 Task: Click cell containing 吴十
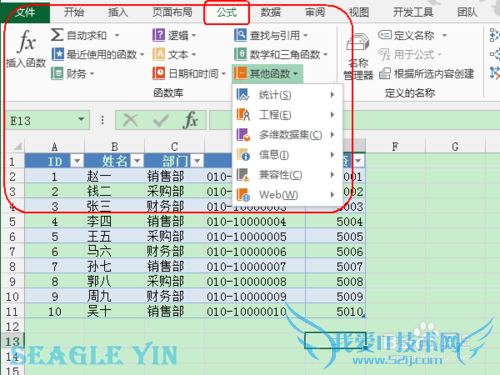tap(114, 311)
